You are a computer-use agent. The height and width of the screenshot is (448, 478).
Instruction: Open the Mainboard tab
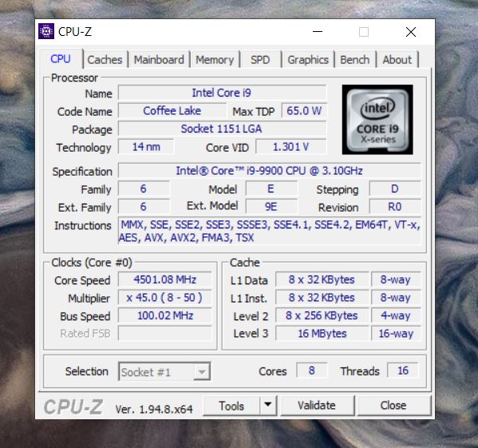pyautogui.click(x=159, y=59)
